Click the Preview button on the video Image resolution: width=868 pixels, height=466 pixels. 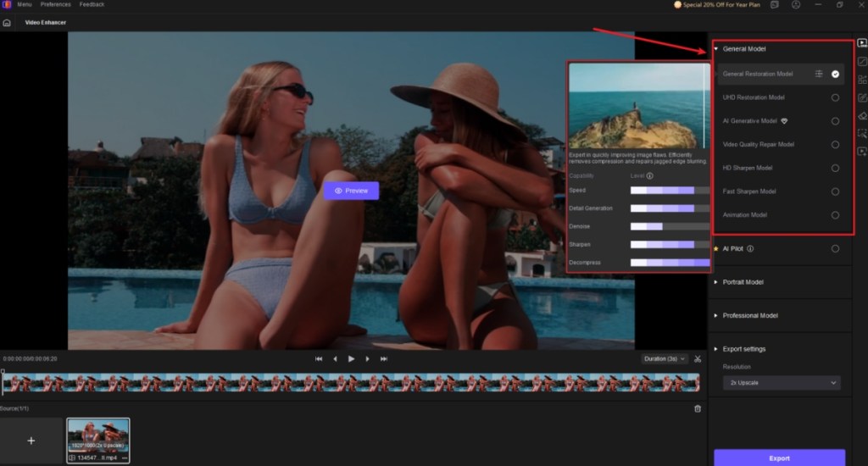[351, 191]
